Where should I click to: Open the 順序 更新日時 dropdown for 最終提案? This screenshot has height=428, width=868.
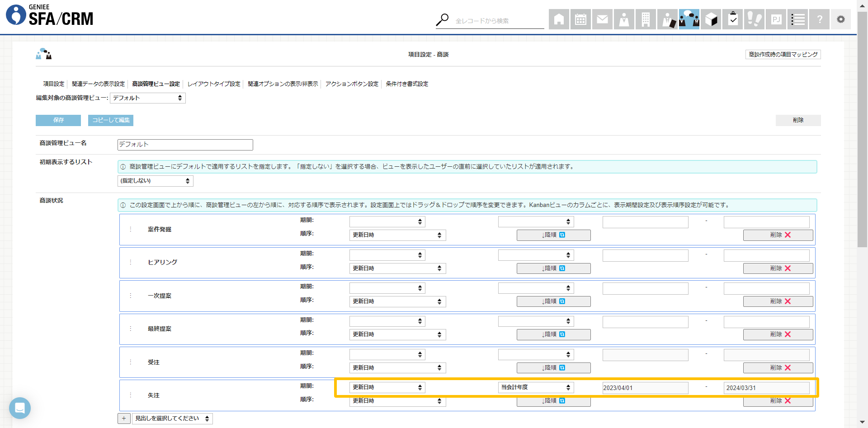pyautogui.click(x=398, y=334)
